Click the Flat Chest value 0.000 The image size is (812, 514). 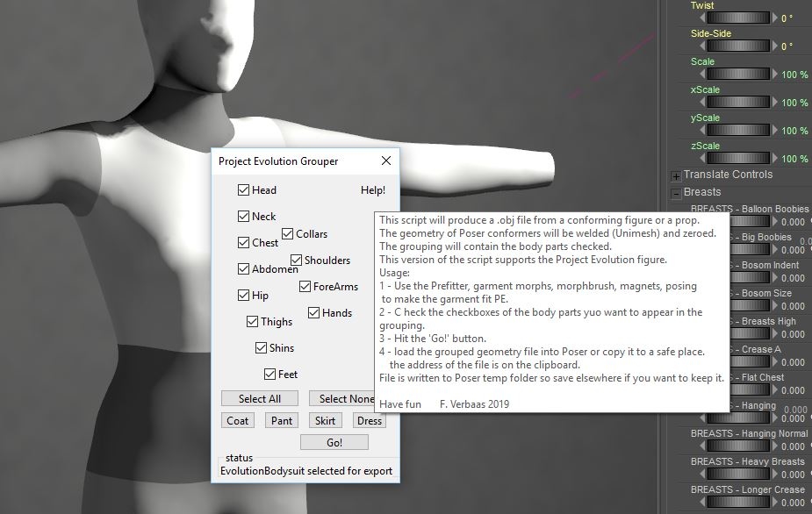point(793,389)
